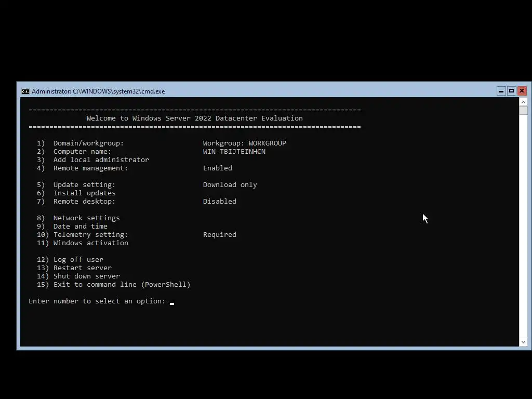The image size is (532, 399).
Task: Click the 'Date and time' option
Action: pyautogui.click(x=72, y=227)
